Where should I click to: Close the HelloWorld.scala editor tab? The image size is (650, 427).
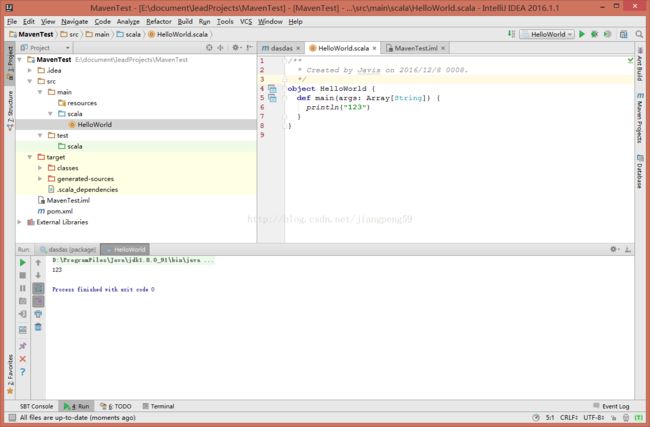click(374, 48)
